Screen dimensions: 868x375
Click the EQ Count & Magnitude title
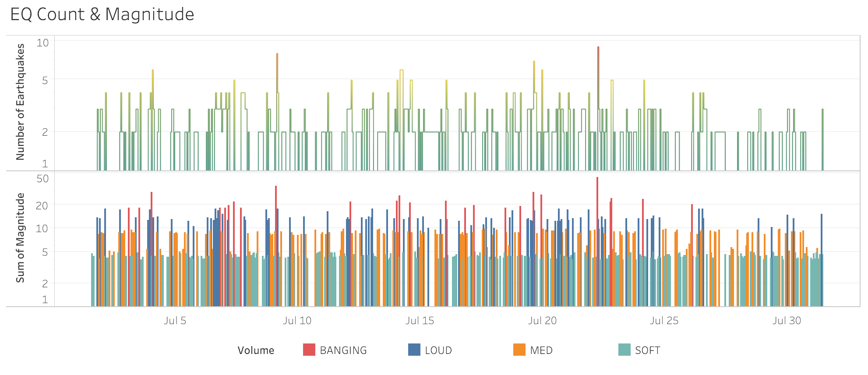[102, 14]
